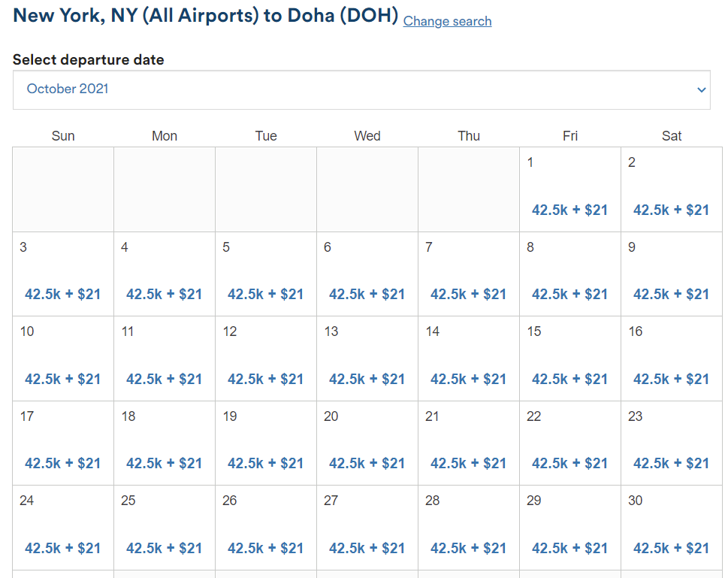The height and width of the screenshot is (578, 728).
Task: Pick October 20 as your departure date
Action: pos(367,463)
